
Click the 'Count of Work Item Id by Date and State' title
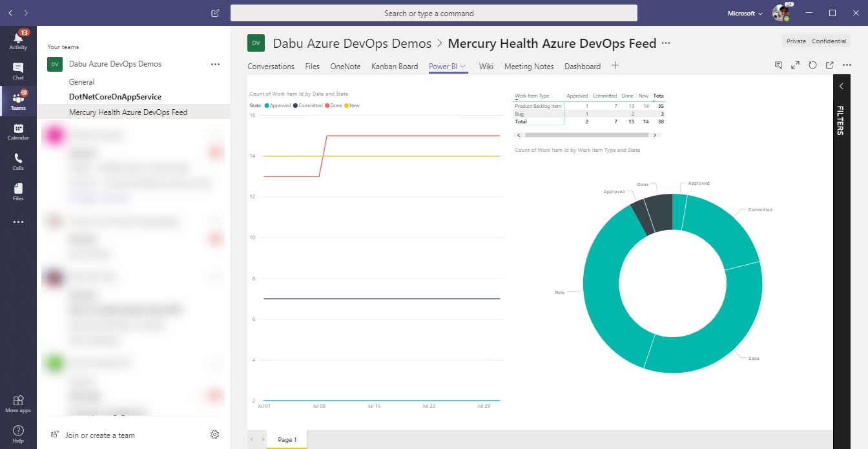point(299,94)
